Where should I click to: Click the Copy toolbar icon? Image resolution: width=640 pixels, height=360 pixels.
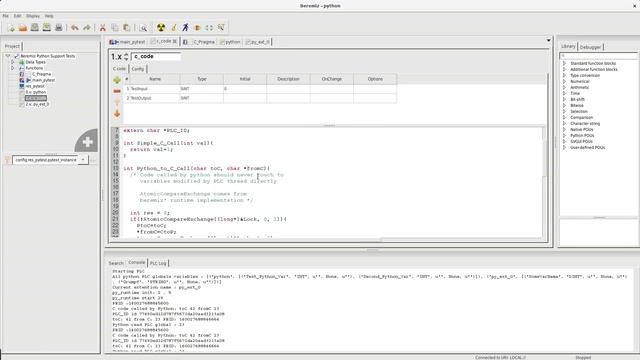point(115,28)
